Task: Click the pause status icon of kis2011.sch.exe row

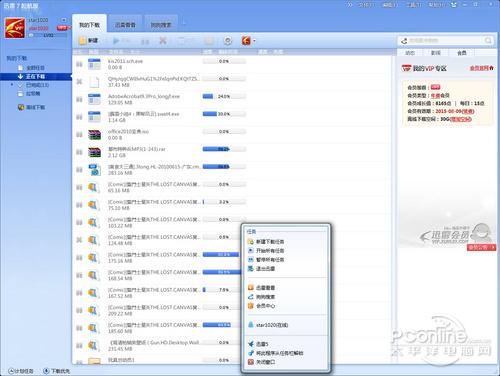Action: point(79,64)
